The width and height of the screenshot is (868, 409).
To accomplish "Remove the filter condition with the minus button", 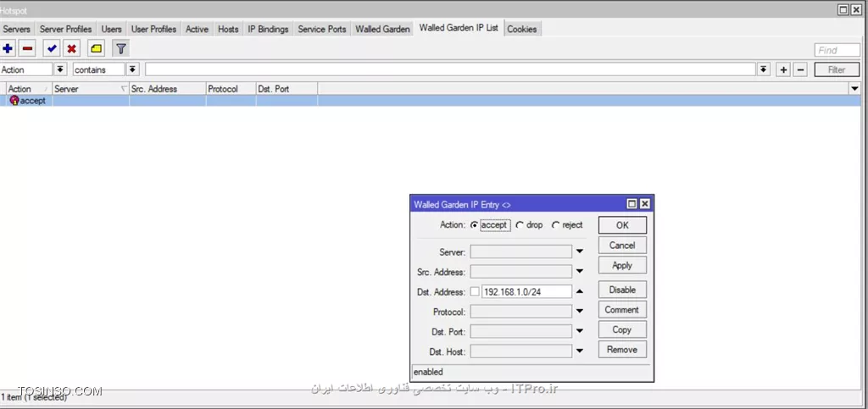I will click(x=800, y=69).
